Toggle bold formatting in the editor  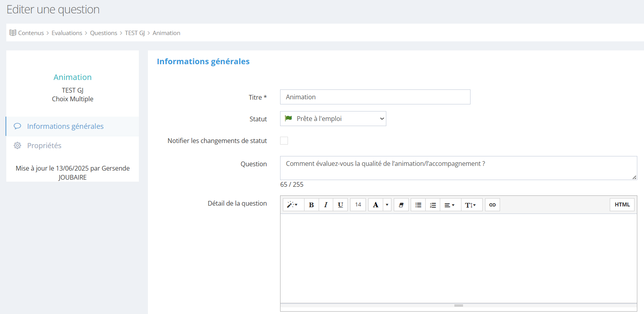pyautogui.click(x=311, y=205)
